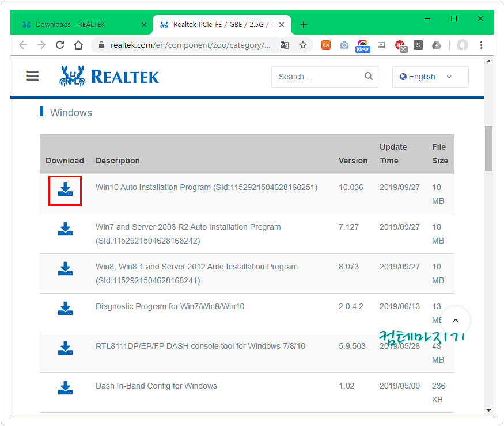504x426 pixels.
Task: Open the translate page icon
Action: (285, 45)
